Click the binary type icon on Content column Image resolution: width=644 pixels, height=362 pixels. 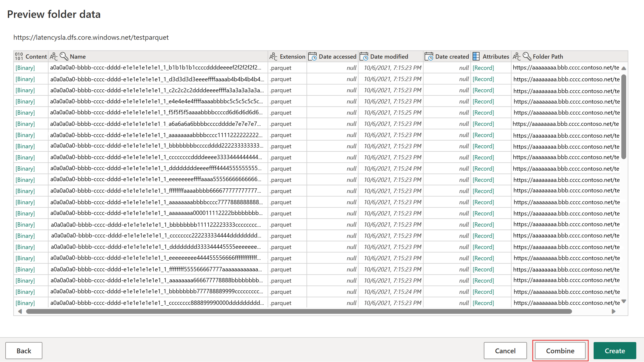click(x=19, y=56)
